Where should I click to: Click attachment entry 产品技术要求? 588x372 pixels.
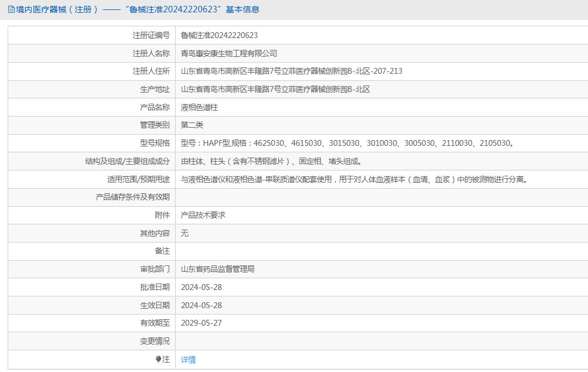(203, 215)
